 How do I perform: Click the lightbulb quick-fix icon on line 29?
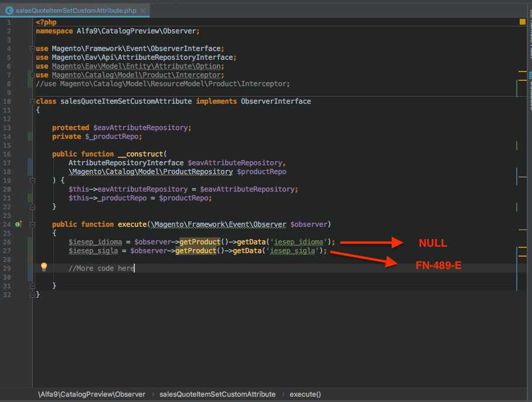tap(43, 267)
